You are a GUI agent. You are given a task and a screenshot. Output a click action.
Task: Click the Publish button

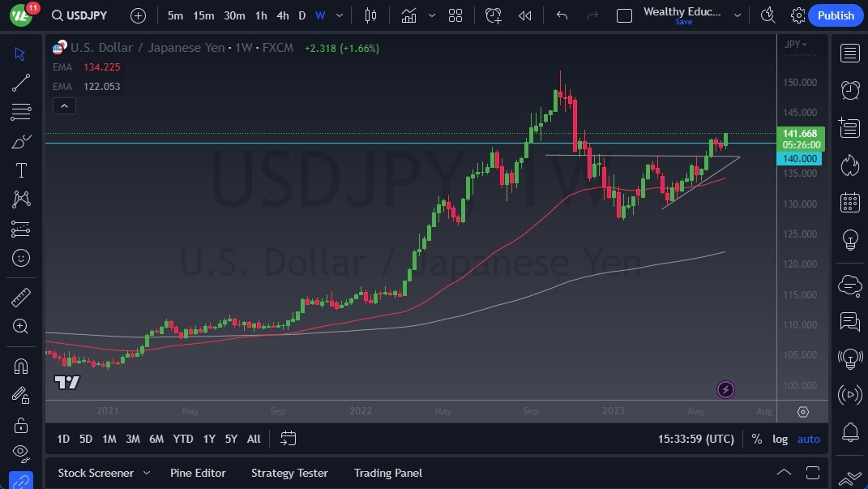click(x=836, y=15)
